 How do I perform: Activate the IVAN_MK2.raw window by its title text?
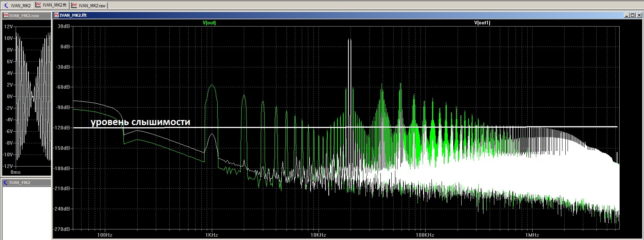coord(24,16)
